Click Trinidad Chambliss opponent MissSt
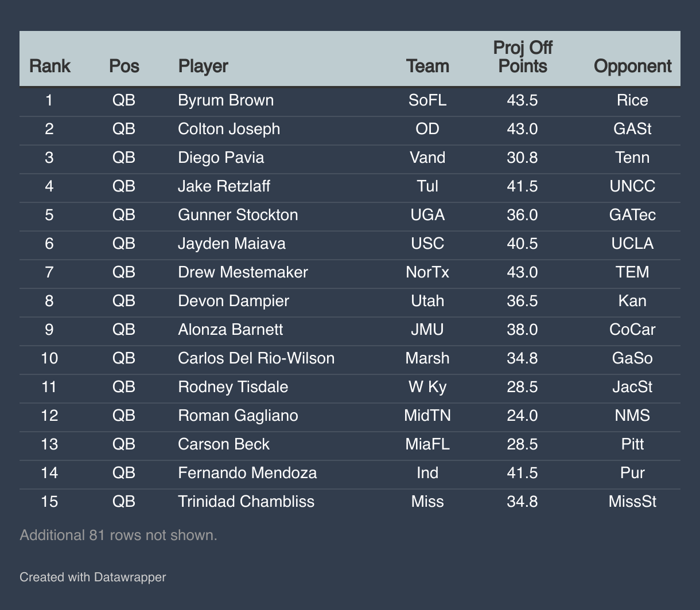Image resolution: width=700 pixels, height=610 pixels. 632,502
